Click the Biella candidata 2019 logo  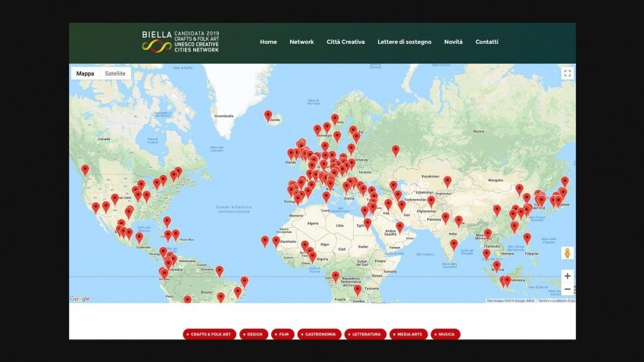[180, 42]
